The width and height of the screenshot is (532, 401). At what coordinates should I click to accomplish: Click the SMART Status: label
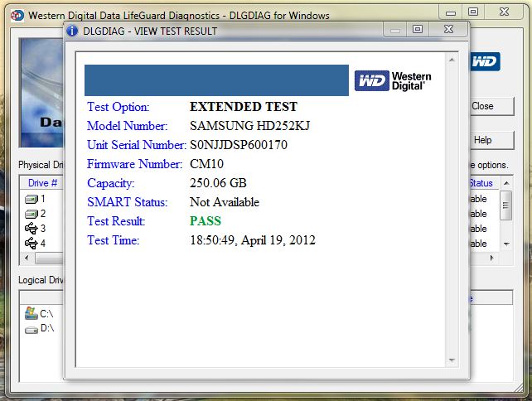point(128,202)
